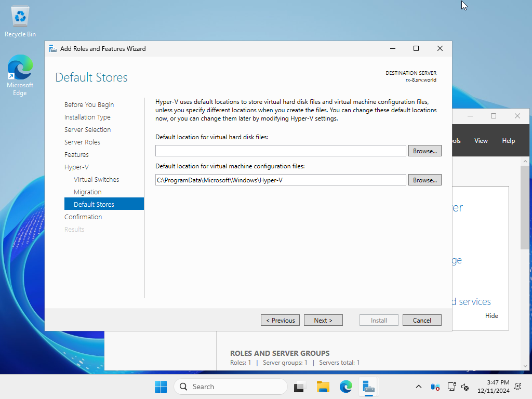This screenshot has width=532, height=399.
Task: Open the Start menu
Action: click(161, 387)
